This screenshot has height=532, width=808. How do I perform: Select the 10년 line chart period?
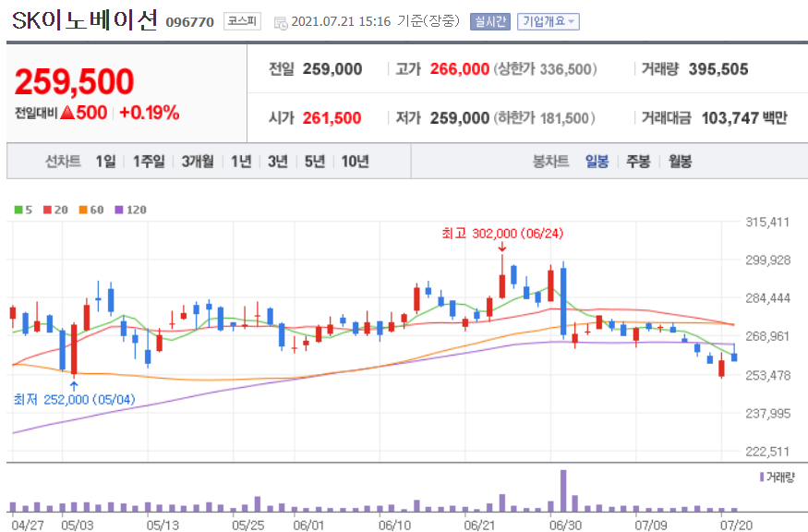[355, 162]
